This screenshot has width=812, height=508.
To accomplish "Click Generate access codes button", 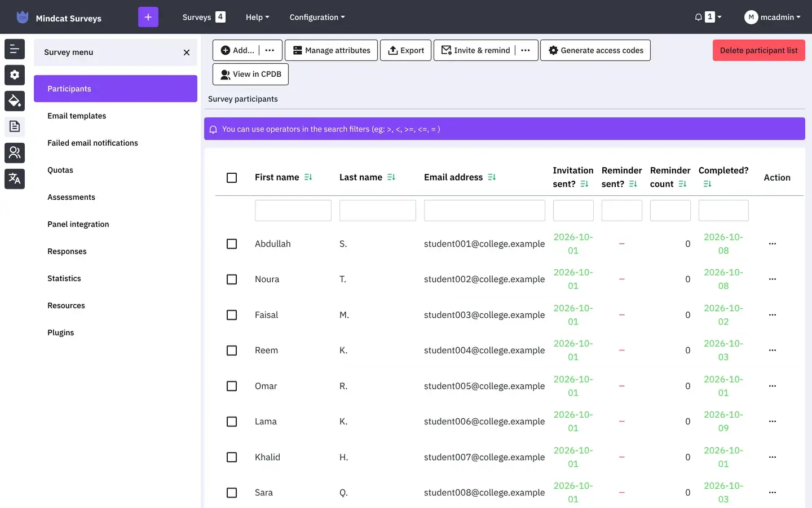I will (x=595, y=50).
